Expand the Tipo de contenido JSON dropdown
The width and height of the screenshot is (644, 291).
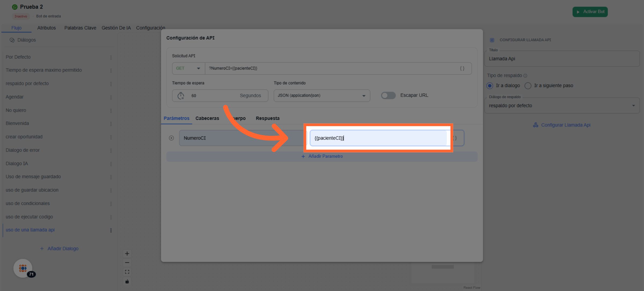(x=321, y=95)
